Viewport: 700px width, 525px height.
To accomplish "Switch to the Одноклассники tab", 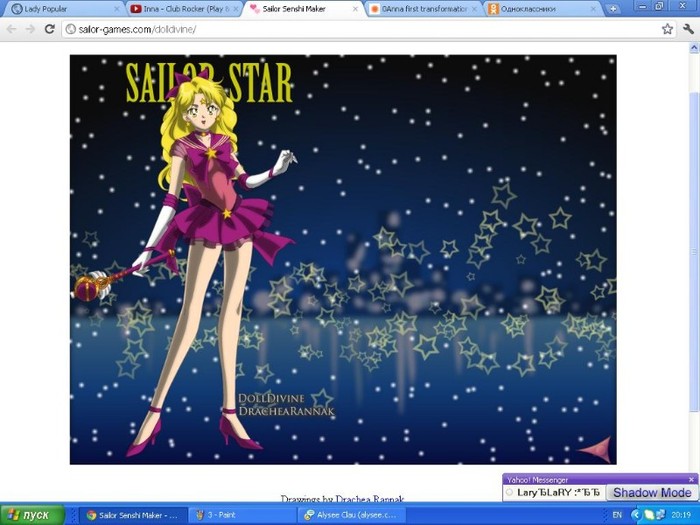I will pos(540,9).
